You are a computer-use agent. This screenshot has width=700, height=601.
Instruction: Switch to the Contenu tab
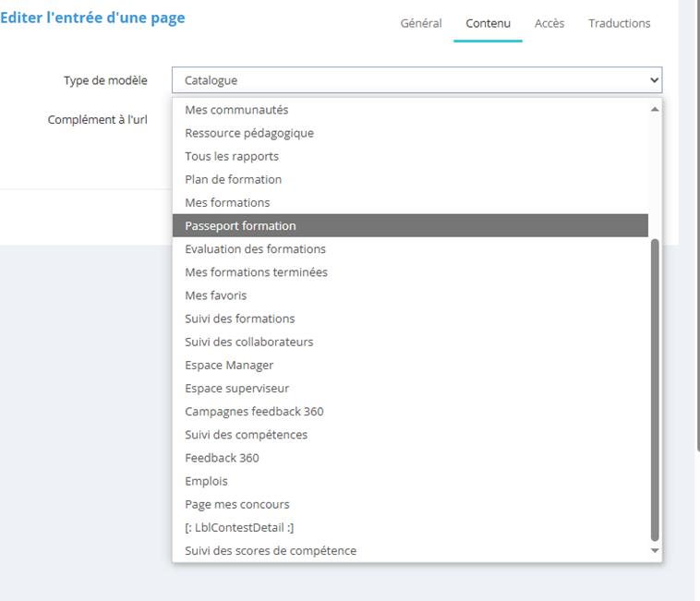point(488,23)
